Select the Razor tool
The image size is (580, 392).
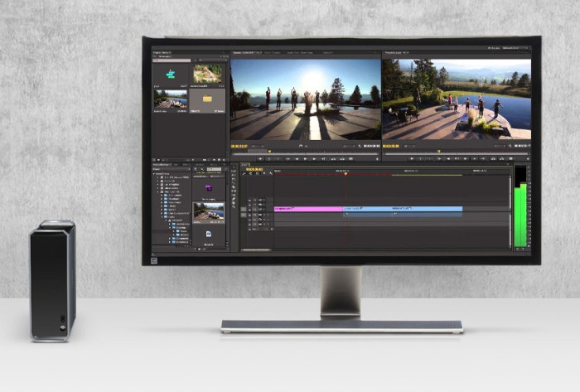tap(234, 187)
